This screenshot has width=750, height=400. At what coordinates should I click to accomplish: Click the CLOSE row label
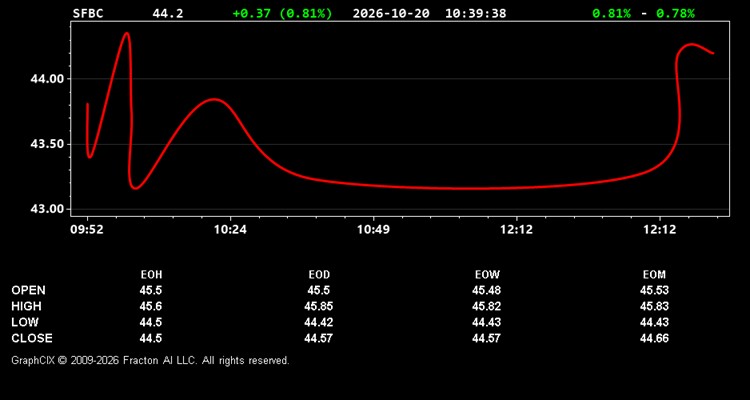(x=32, y=338)
